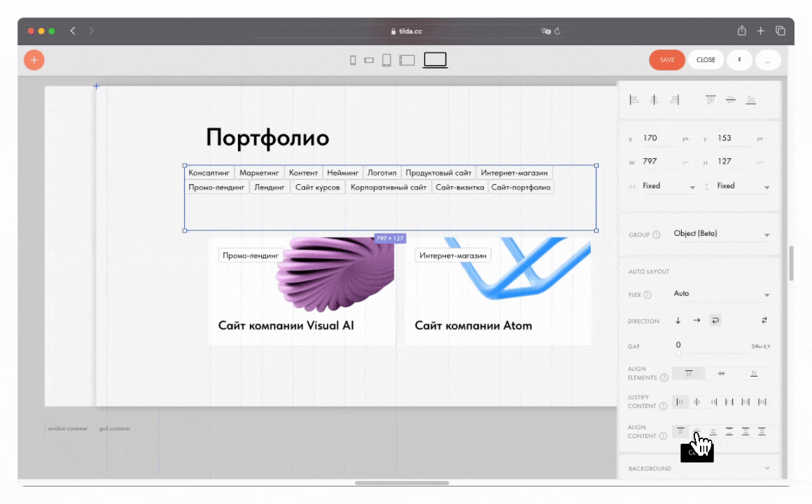The width and height of the screenshot is (812, 504).
Task: Select the Корпоративный сайт tag
Action: (x=388, y=188)
